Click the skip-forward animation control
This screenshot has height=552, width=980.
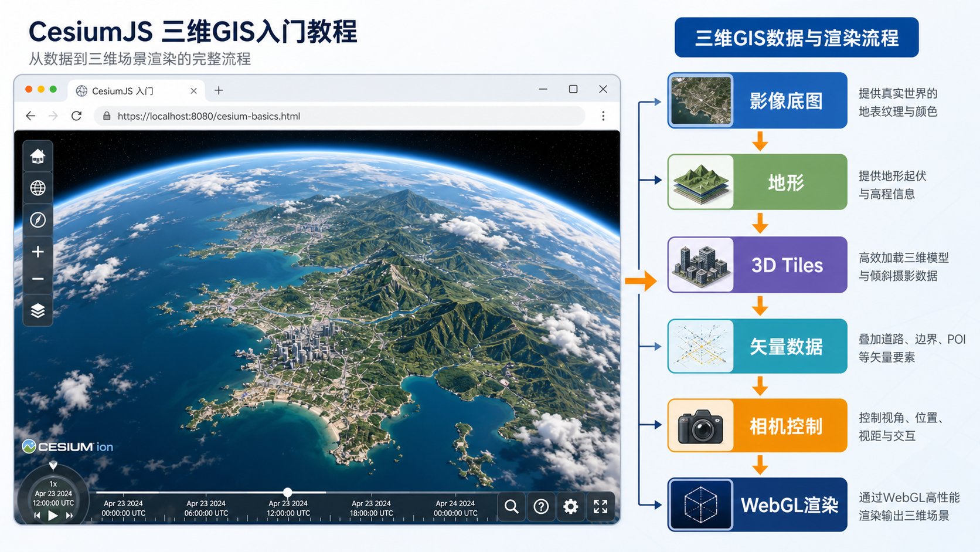70,515
